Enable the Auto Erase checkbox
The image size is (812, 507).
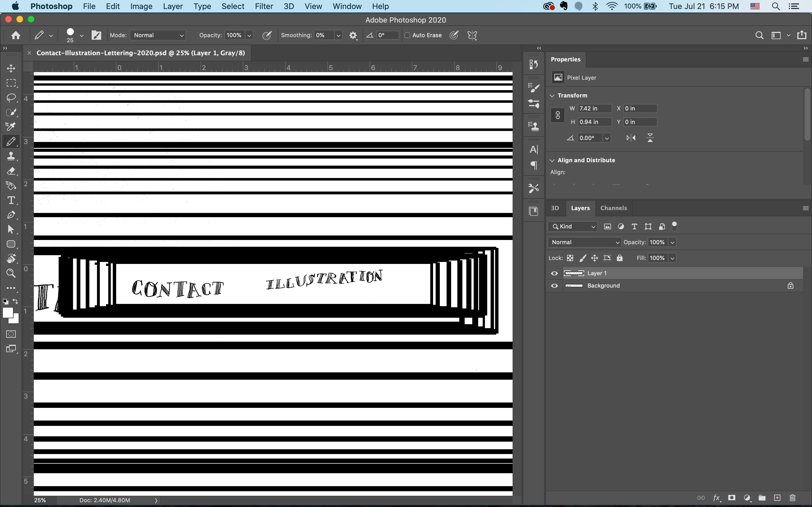pyautogui.click(x=407, y=35)
